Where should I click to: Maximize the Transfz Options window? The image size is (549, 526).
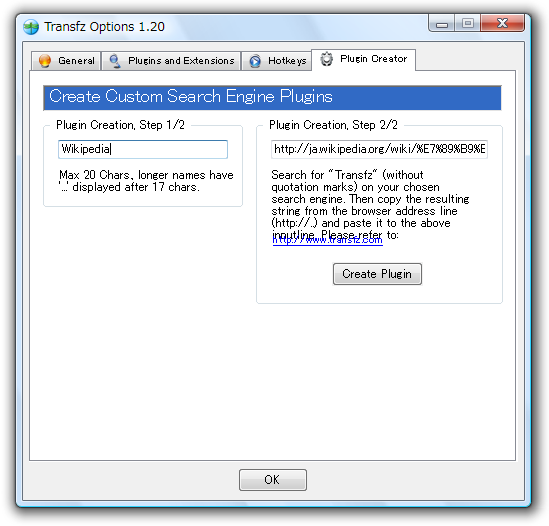468,24
